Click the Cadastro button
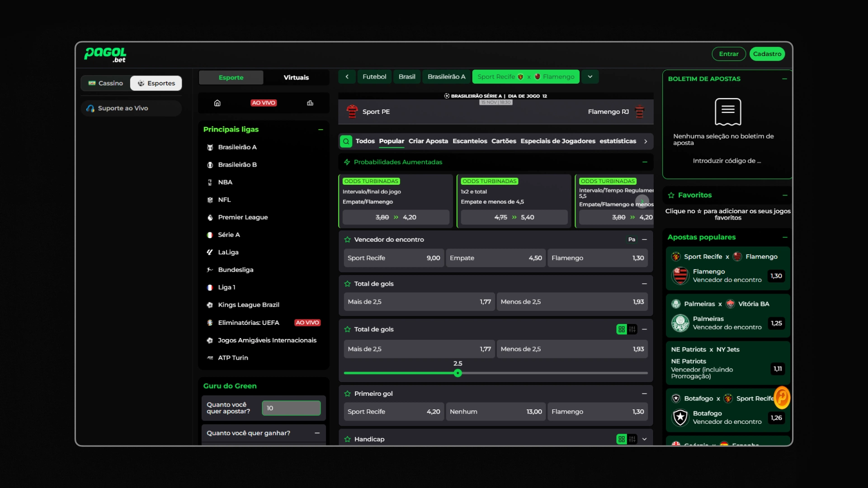868x488 pixels. (x=767, y=54)
